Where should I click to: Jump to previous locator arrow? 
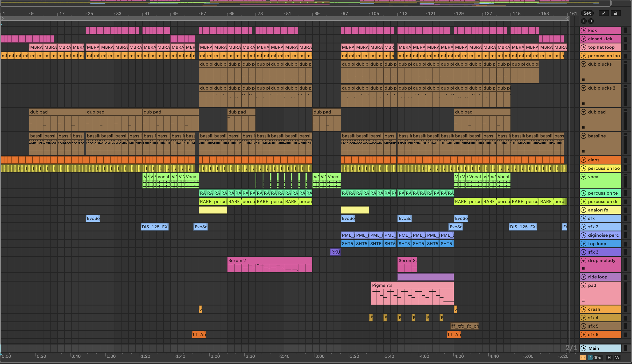[584, 21]
